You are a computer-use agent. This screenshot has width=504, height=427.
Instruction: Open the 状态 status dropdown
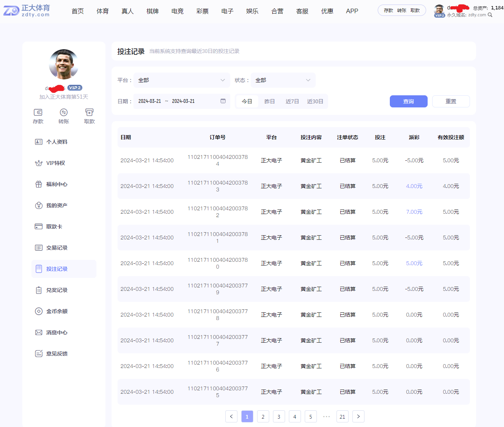[x=283, y=80]
